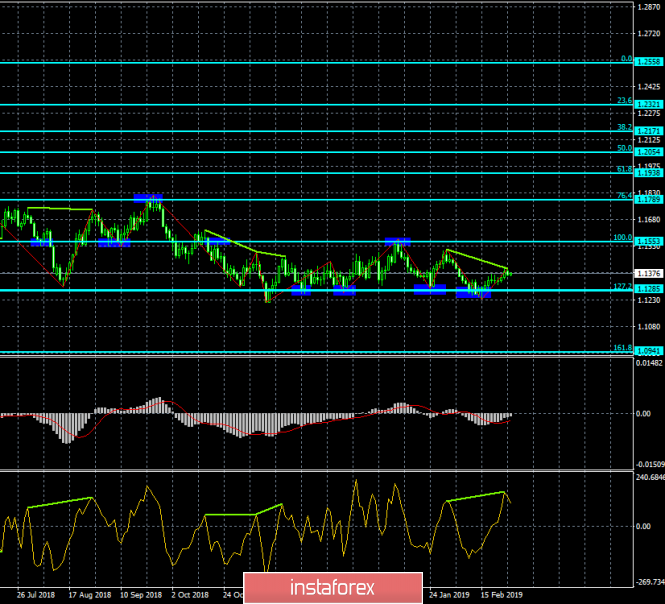This screenshot has height=604, width=665.
Task: Click the 1.1680 price scale value
Action: [649, 219]
